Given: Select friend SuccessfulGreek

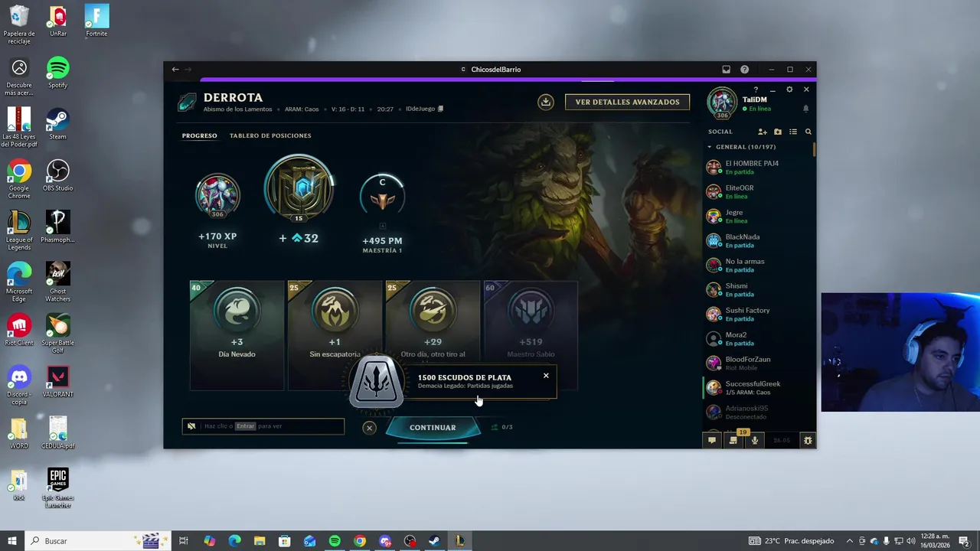Looking at the screenshot, I should (x=758, y=387).
